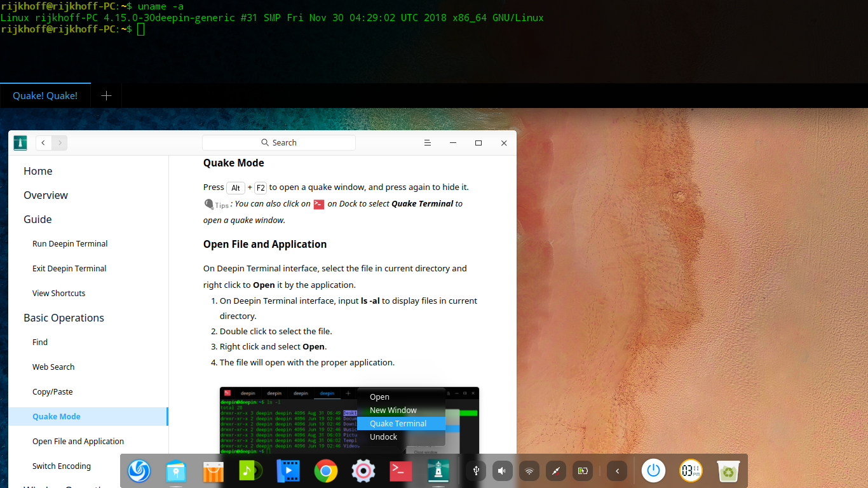868x488 pixels.
Task: Launch Google Chrome from the dock
Action: (x=325, y=471)
